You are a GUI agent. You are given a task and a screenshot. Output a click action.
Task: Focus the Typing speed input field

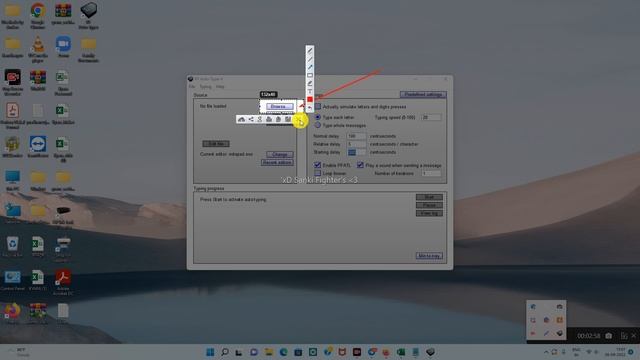coord(431,117)
